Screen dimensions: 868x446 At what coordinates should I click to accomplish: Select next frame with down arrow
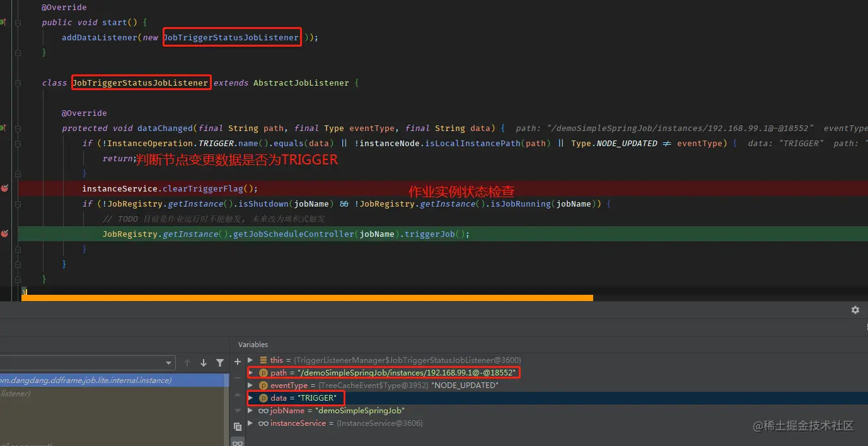point(204,363)
